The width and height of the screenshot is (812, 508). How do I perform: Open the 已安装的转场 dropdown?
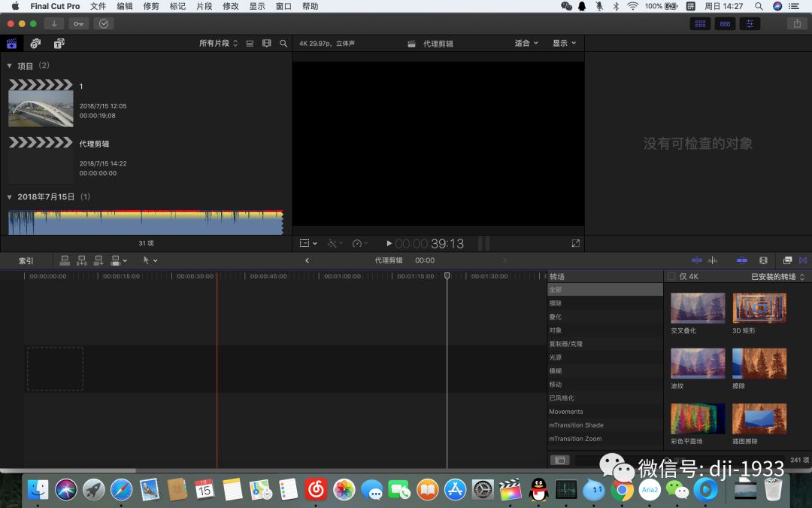click(778, 277)
